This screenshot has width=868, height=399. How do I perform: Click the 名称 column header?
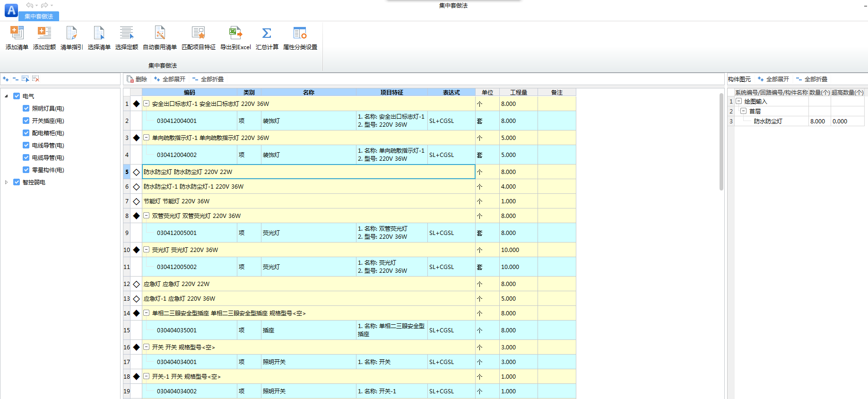point(309,92)
